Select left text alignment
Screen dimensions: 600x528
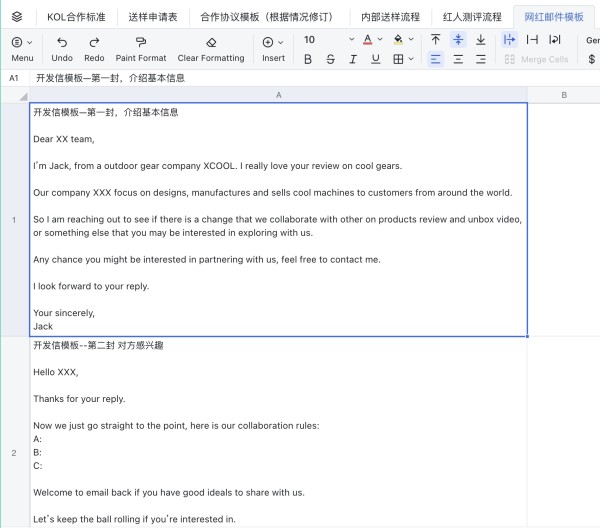(435, 59)
